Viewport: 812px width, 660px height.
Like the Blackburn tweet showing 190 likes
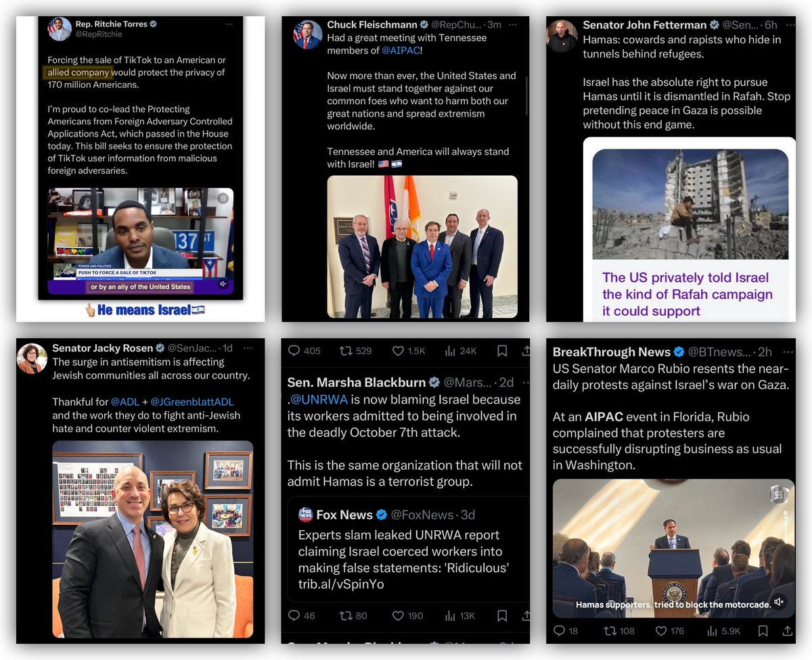(x=399, y=615)
